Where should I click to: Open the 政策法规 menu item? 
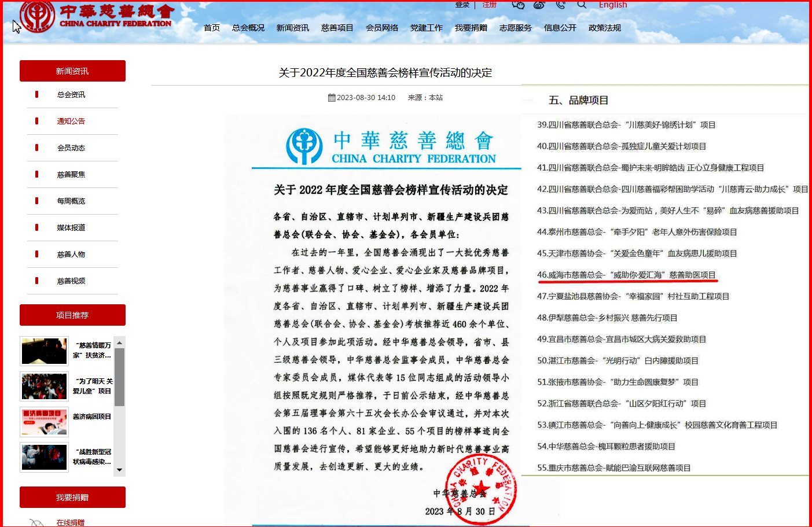pos(605,28)
